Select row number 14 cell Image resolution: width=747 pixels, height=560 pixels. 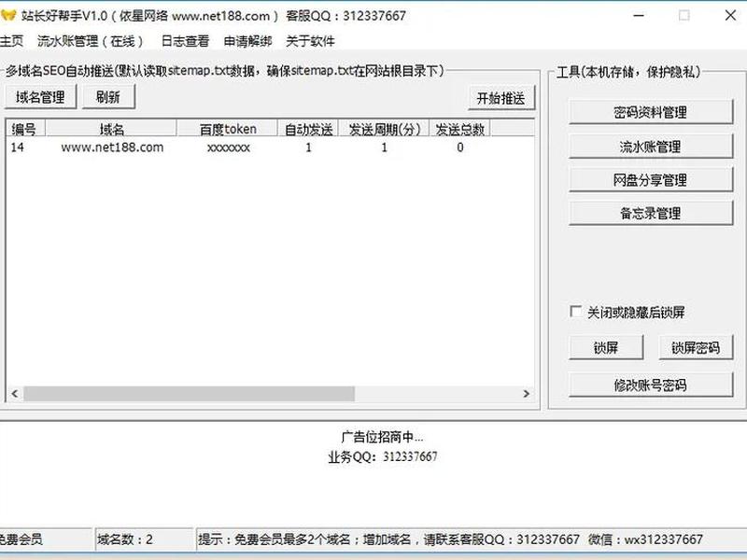[x=17, y=147]
